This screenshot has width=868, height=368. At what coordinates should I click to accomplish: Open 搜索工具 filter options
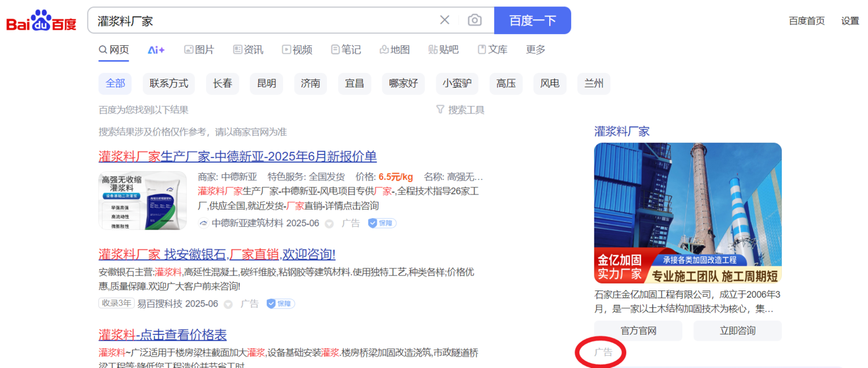[460, 109]
